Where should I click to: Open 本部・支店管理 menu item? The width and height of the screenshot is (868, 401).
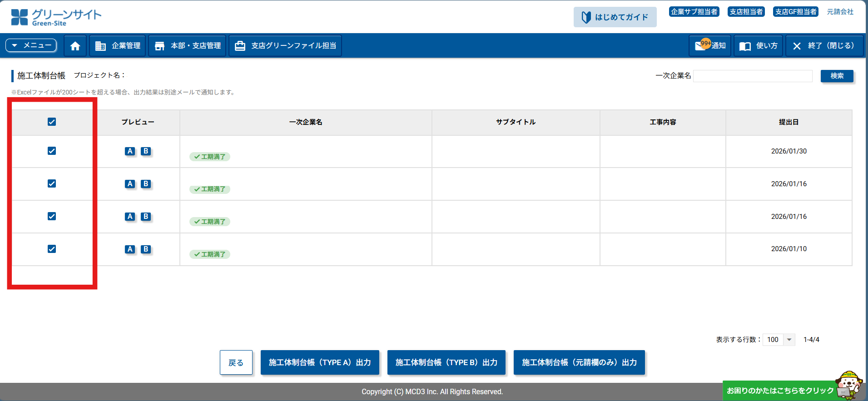tap(188, 46)
